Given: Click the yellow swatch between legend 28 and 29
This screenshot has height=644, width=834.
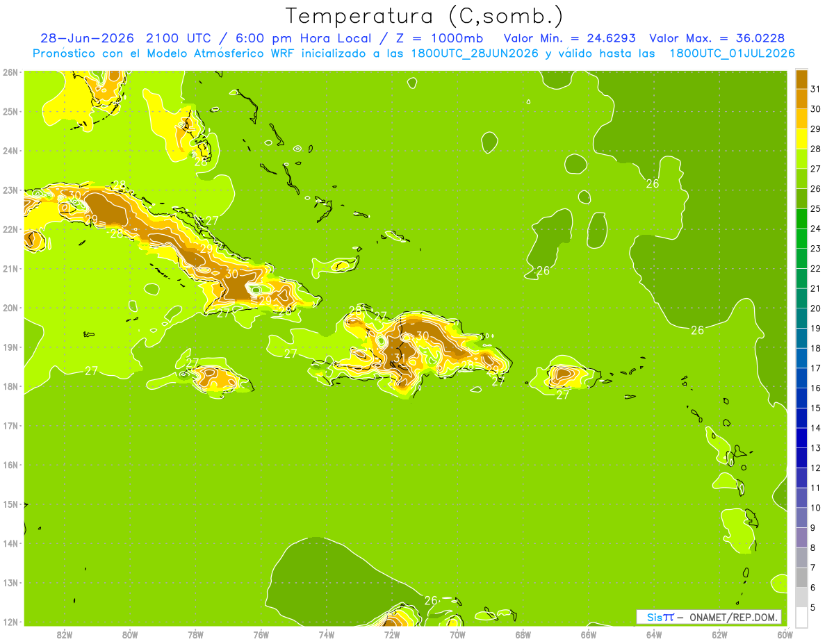Looking at the screenshot, I should tap(801, 139).
